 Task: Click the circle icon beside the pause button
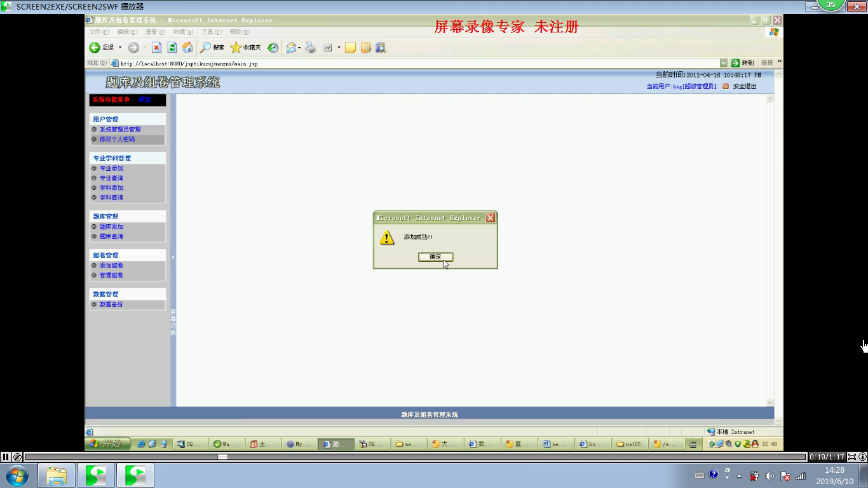[17, 456]
